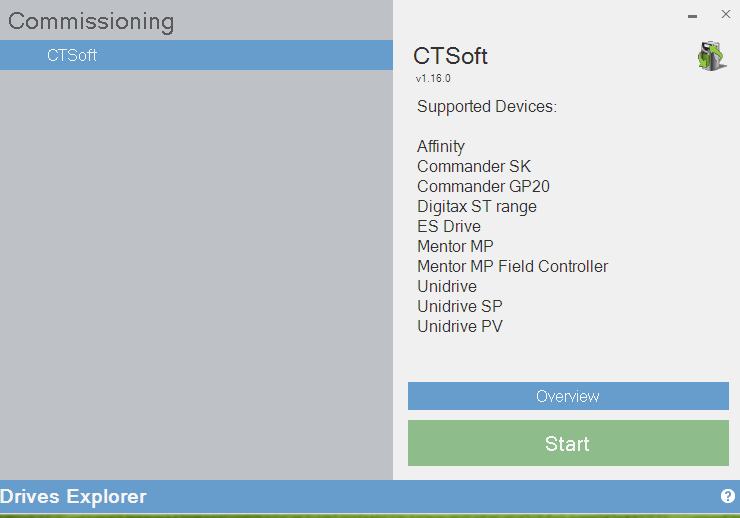Click the CTSoft application logo icon
The image size is (740, 518).
point(711,55)
